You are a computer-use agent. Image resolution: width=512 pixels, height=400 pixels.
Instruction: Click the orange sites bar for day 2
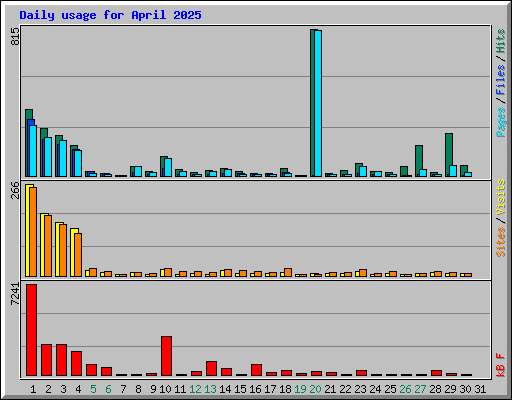(48, 246)
